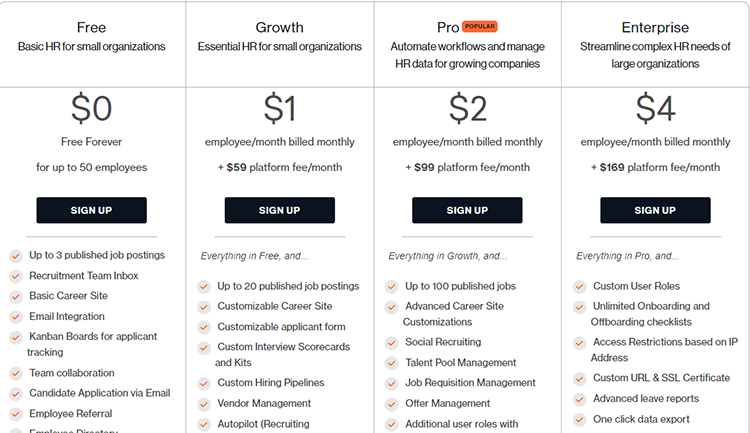750x433 pixels.
Task: Click checkmark beside Custom User Roles
Action: [x=580, y=287]
